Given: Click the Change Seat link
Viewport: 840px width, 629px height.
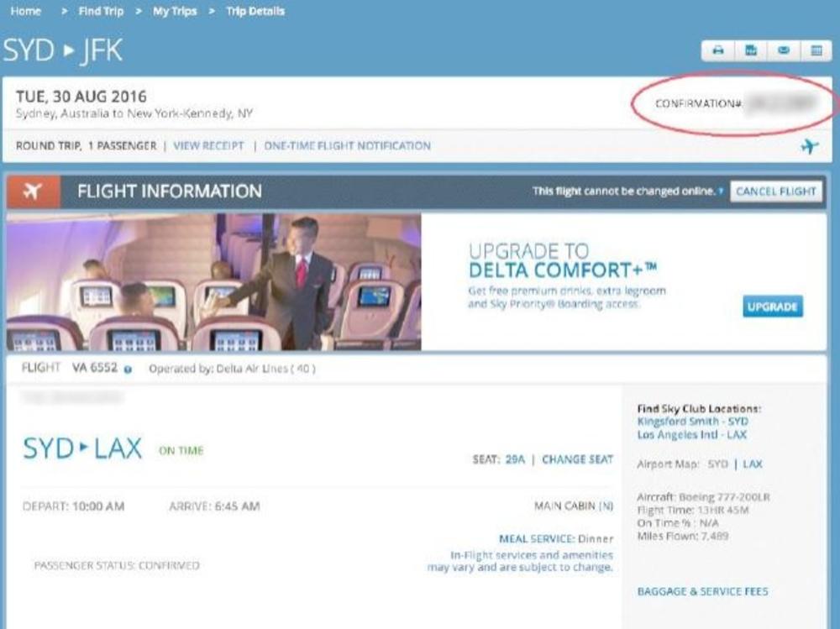Looking at the screenshot, I should [577, 459].
